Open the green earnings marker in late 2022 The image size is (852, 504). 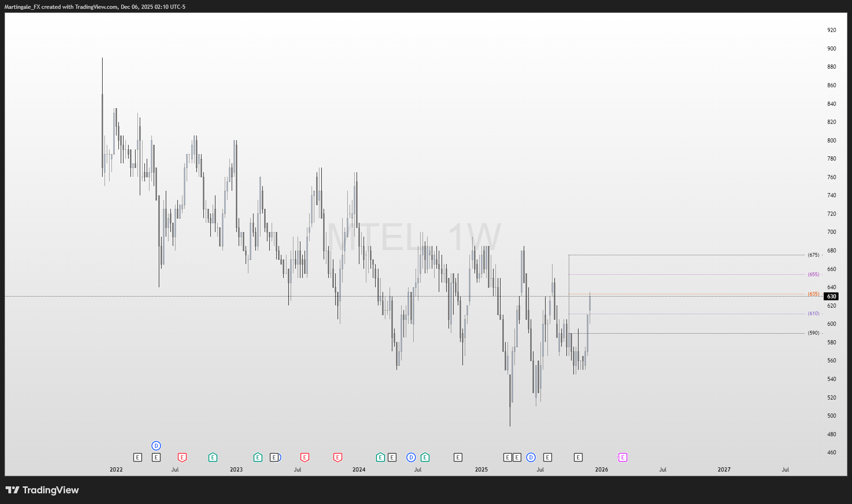[x=213, y=458]
